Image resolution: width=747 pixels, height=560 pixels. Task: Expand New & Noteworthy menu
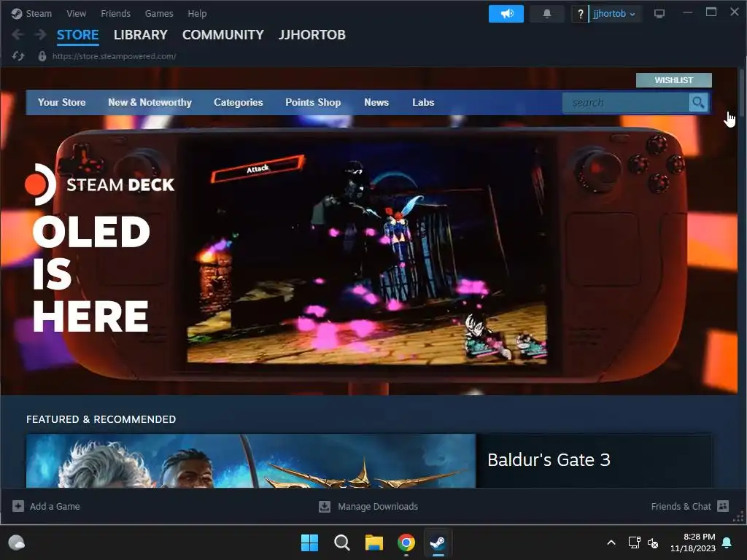point(150,102)
